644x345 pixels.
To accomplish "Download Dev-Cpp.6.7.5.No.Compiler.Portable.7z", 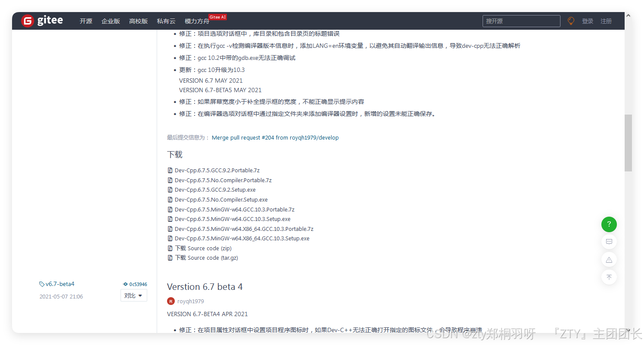I will click(223, 180).
